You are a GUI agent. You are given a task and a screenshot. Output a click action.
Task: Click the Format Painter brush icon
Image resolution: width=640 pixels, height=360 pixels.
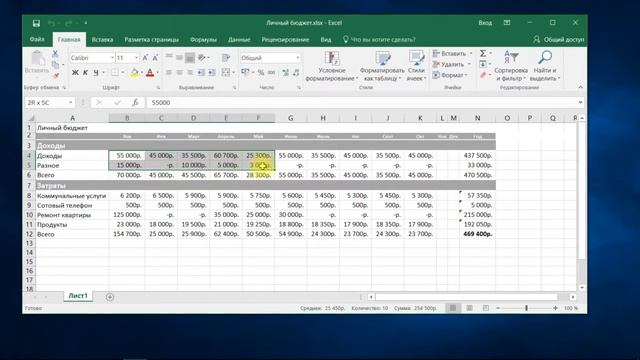coord(56,75)
